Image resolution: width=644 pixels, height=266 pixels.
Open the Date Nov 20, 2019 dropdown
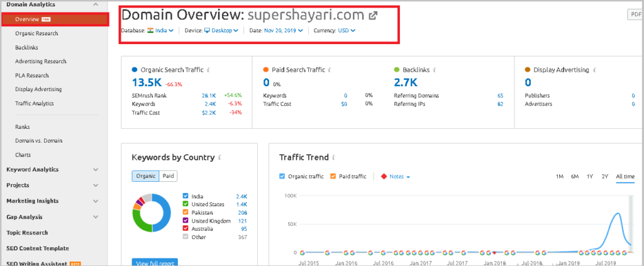pyautogui.click(x=284, y=30)
